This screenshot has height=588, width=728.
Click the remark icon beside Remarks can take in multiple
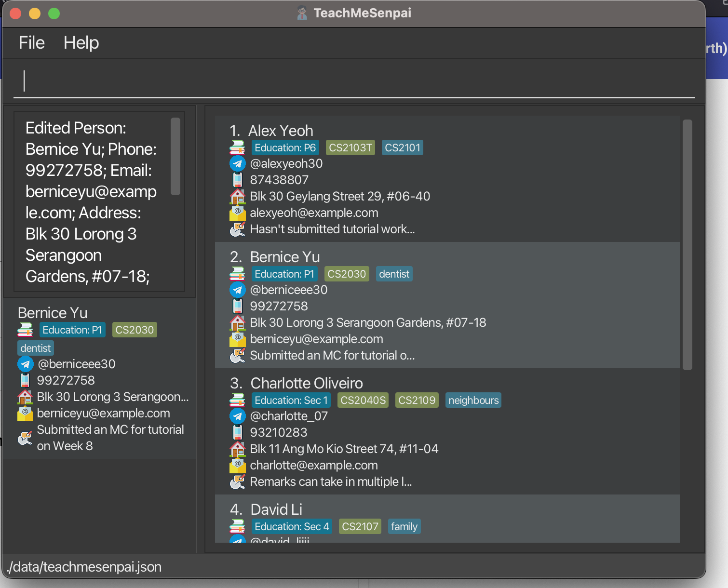[237, 481]
